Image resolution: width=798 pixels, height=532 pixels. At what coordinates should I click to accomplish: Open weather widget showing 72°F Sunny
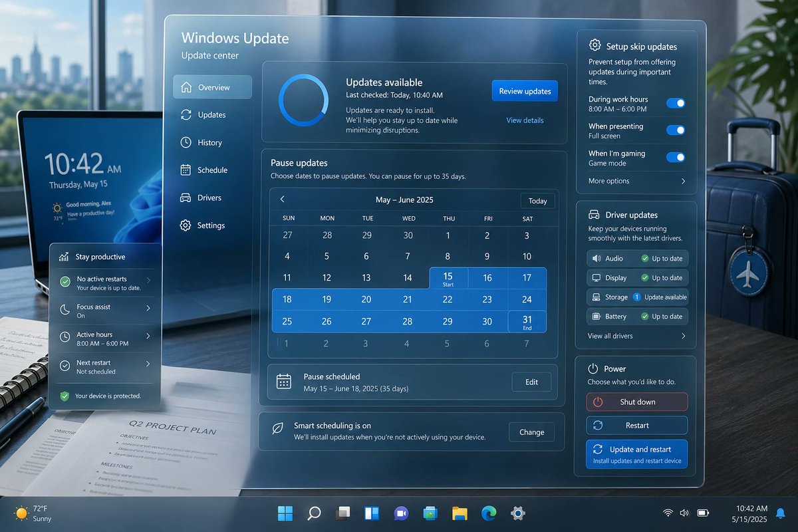click(34, 513)
